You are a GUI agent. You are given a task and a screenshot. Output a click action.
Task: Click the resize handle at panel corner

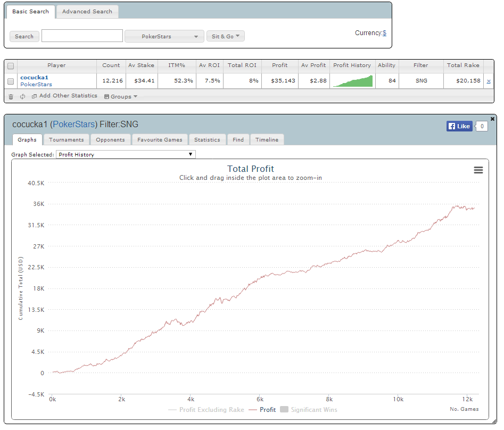click(x=494, y=421)
